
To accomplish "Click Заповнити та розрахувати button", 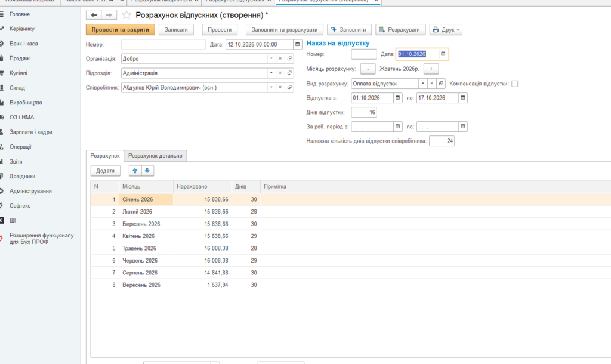I will (x=285, y=30).
